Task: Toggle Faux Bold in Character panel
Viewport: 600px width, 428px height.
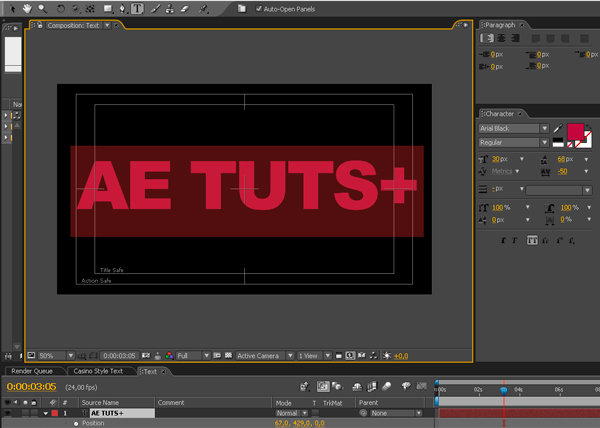Action: click(x=503, y=240)
